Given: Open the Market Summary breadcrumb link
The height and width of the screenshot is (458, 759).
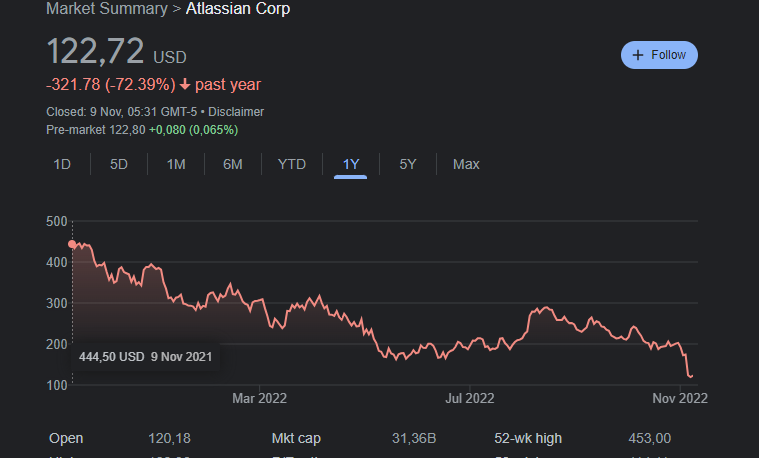Looking at the screenshot, I should point(106,9).
